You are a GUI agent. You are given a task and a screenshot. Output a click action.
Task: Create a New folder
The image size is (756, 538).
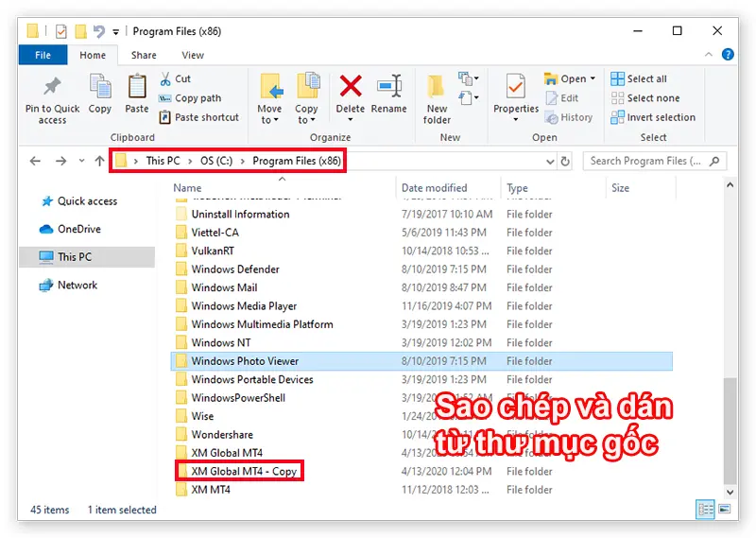tap(437, 99)
